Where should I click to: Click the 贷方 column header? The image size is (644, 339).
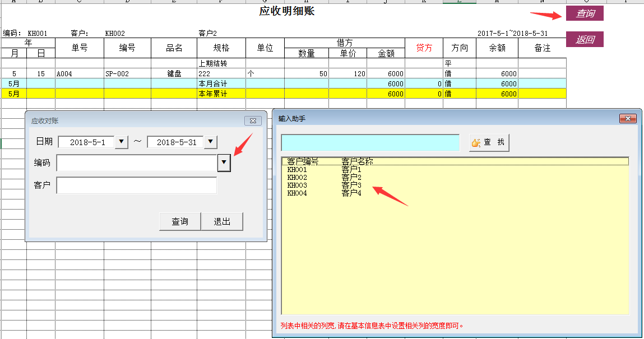pos(424,48)
